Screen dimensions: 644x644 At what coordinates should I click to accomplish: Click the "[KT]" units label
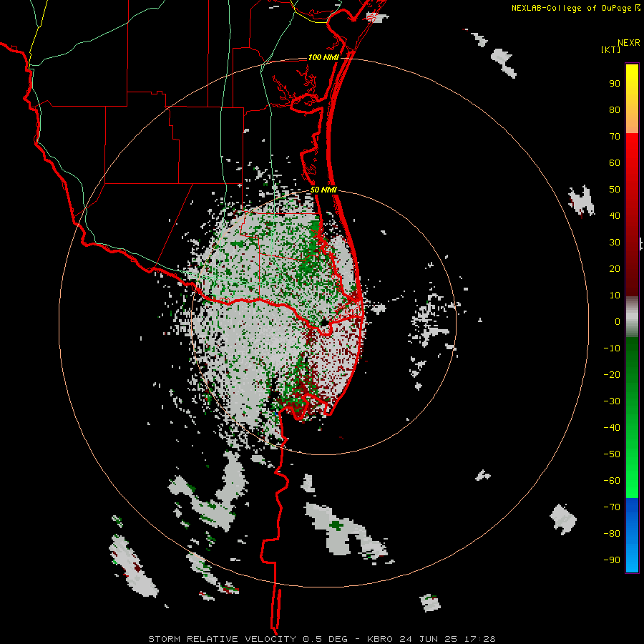(611, 49)
